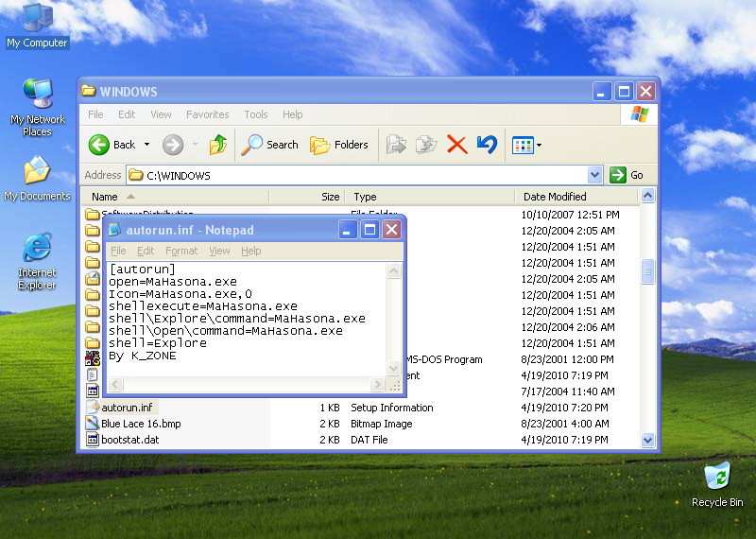Close the autorun.inf Notepad window
This screenshot has width=756, height=539.
[x=391, y=230]
